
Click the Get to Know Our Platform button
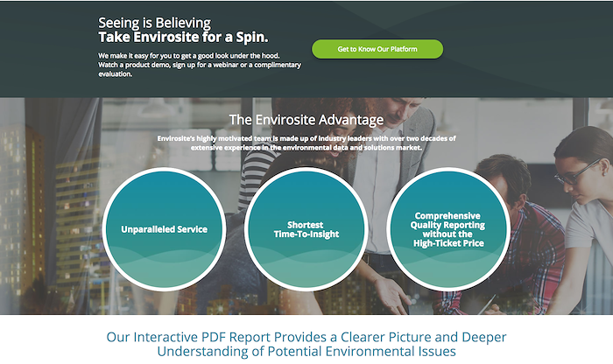tap(377, 49)
